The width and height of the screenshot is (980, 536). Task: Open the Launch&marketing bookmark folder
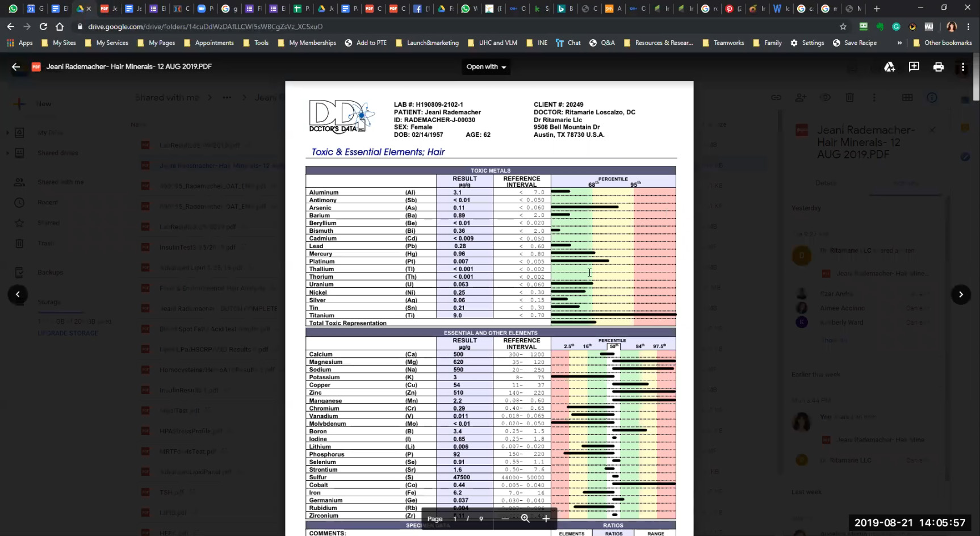click(427, 43)
